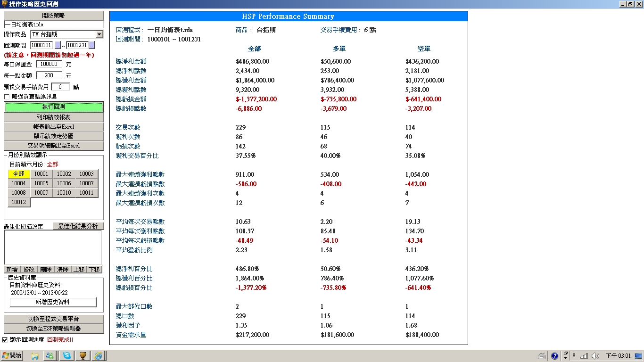Click the 回測期間 end date field 1001231
This screenshot has height=362, width=644.
77,45
